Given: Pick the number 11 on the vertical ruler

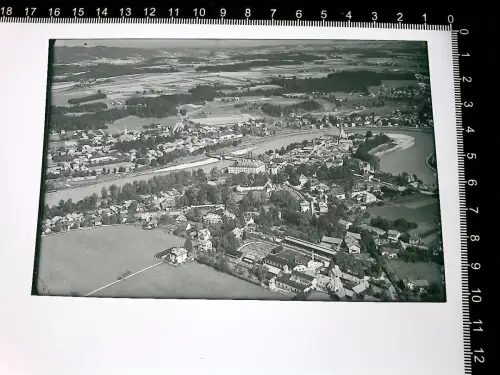Looking at the screenshot, I should (x=478, y=326).
